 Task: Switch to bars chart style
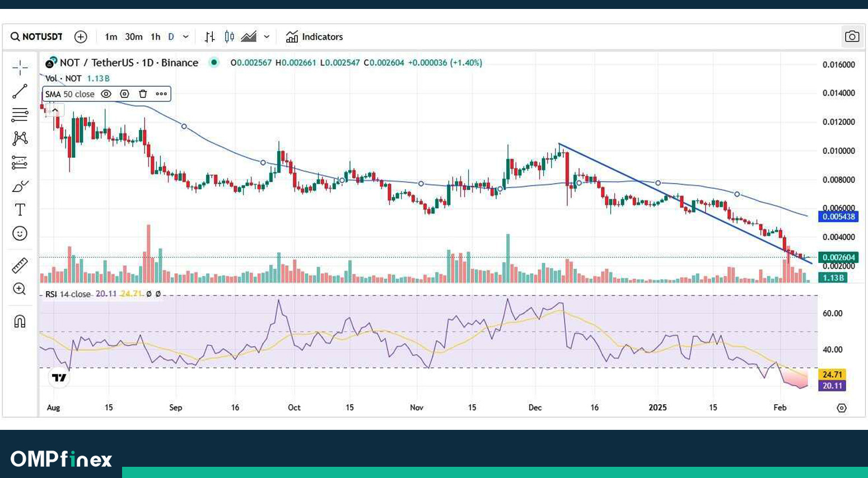[209, 37]
